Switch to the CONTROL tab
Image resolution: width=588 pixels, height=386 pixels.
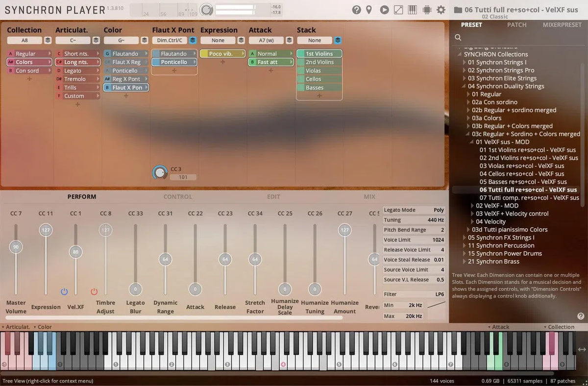(x=177, y=196)
